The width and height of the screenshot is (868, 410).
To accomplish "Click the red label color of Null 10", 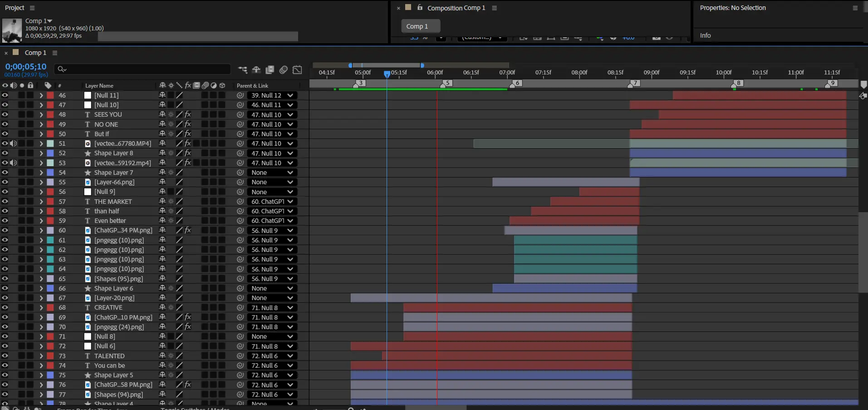I will [x=50, y=105].
